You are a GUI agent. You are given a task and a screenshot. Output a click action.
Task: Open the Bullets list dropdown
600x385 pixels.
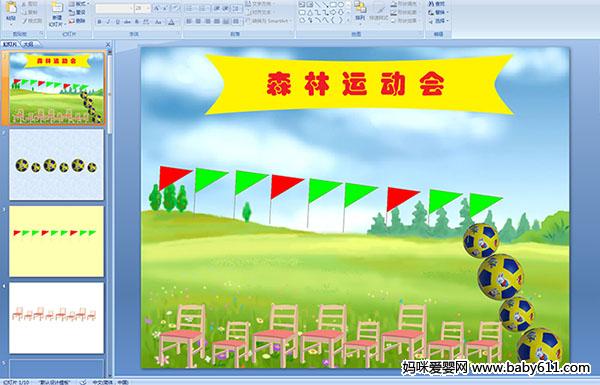point(190,8)
